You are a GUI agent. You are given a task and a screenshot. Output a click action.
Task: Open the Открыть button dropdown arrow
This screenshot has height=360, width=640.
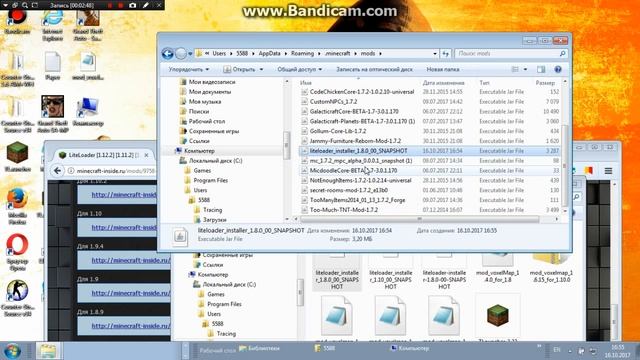click(x=261, y=69)
